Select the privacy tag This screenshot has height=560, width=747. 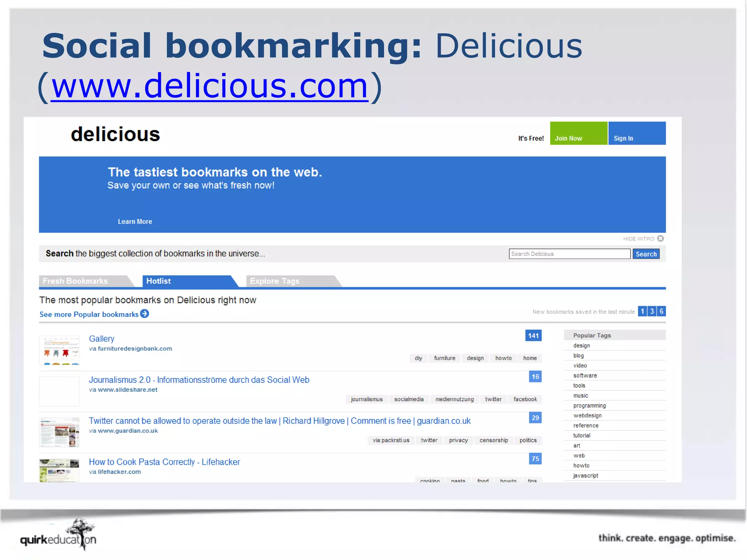tap(458, 440)
